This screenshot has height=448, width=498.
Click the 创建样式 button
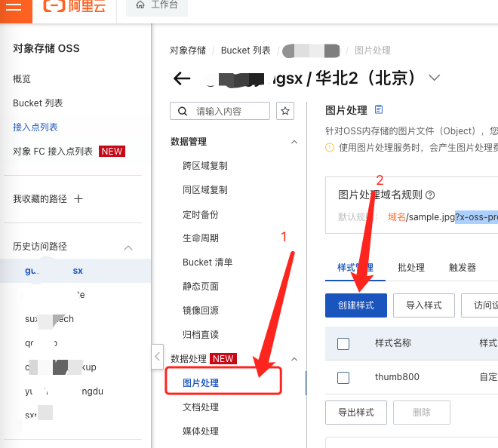pyautogui.click(x=355, y=305)
